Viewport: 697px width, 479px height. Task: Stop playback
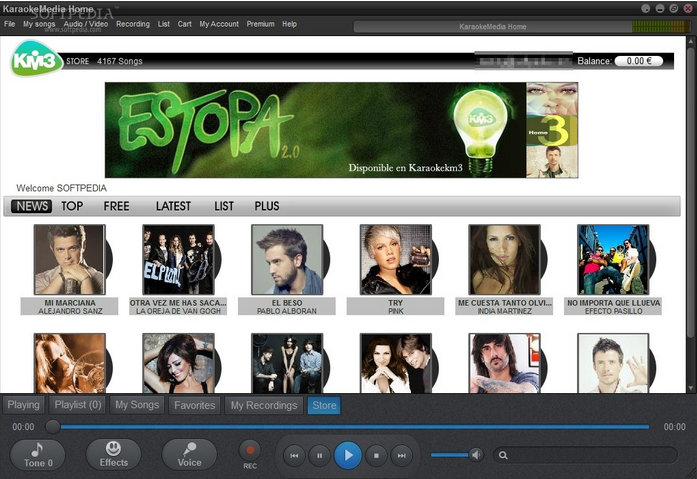[376, 455]
